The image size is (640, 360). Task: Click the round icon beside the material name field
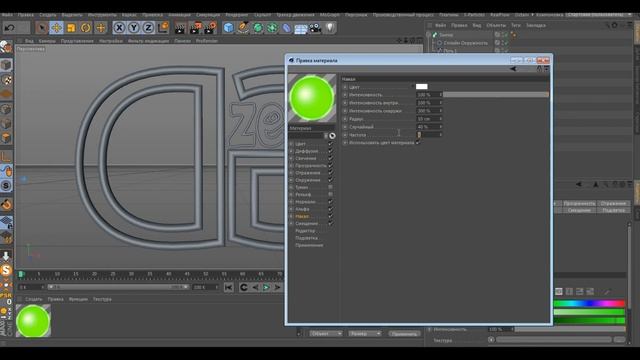pos(332,136)
